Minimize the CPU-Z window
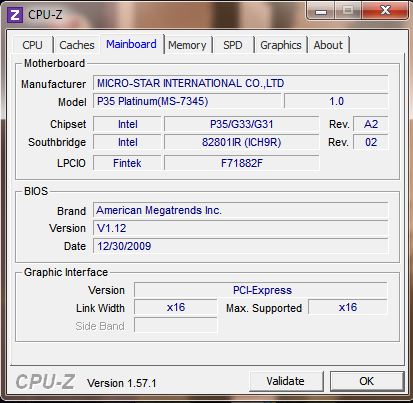This screenshot has height=403, width=413. point(321,11)
